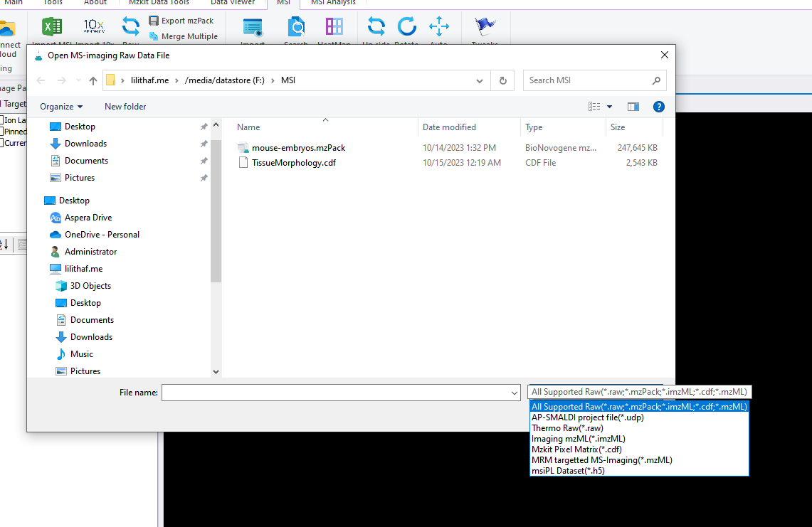Toggle the Pinned checkbox in left panel
This screenshot has height=527, width=812.
coord(2,132)
